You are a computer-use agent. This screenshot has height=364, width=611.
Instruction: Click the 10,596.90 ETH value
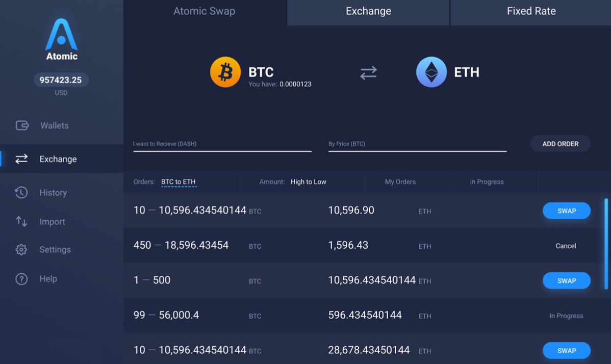point(351,210)
